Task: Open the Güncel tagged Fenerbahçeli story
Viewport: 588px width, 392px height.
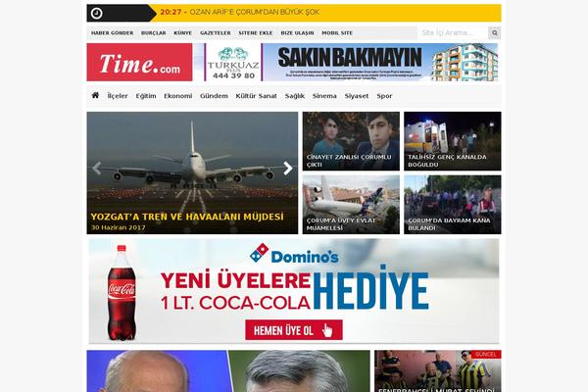Action: coord(438,371)
